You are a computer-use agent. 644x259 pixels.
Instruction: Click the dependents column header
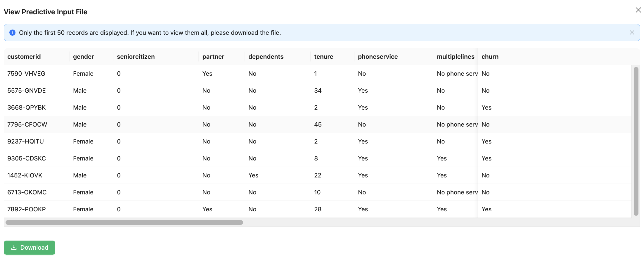click(266, 57)
